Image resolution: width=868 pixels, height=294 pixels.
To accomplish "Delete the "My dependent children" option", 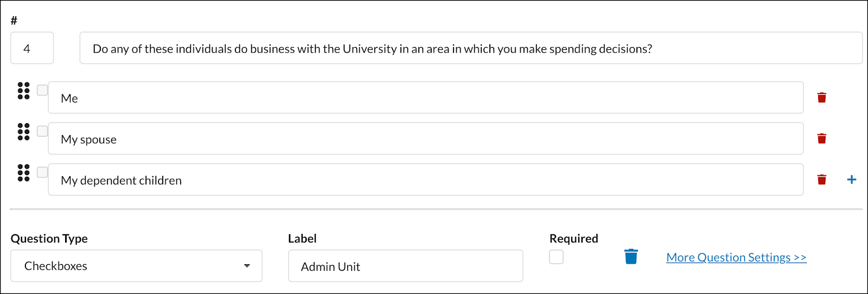I will [x=822, y=180].
